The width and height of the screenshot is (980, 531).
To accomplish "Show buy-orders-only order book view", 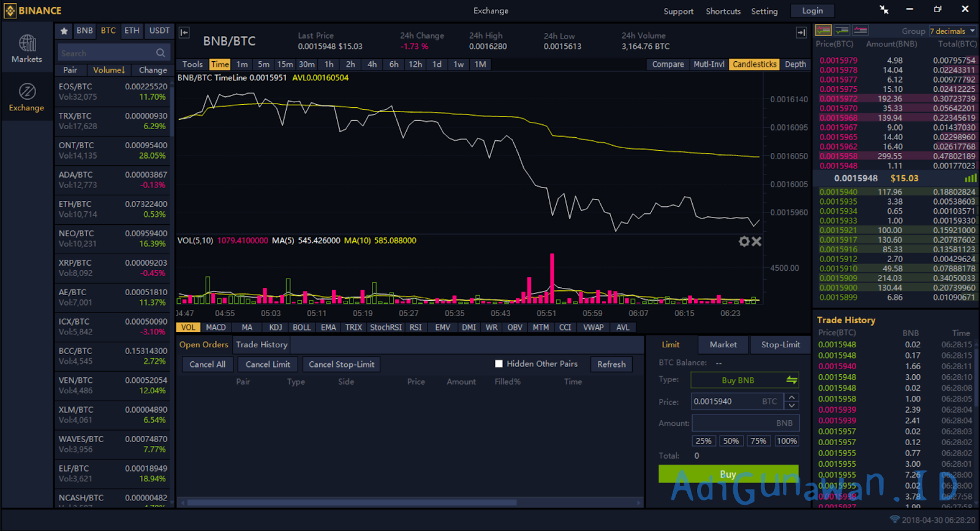I will click(x=842, y=30).
